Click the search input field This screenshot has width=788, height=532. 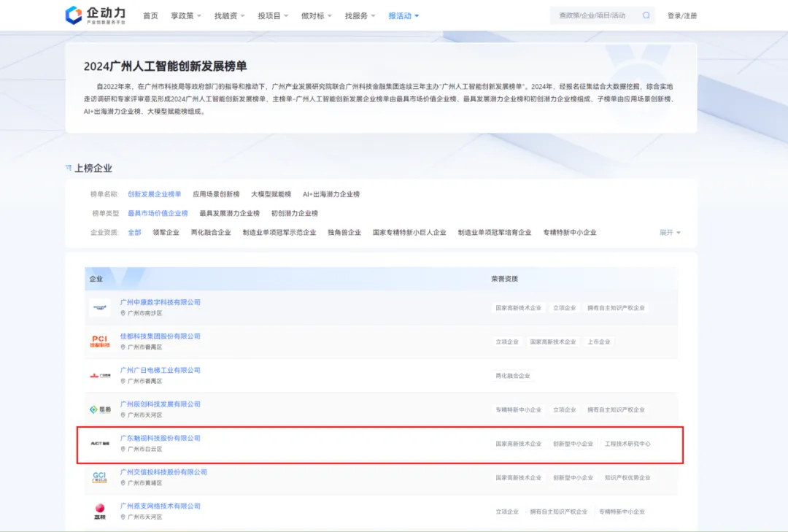pos(595,15)
